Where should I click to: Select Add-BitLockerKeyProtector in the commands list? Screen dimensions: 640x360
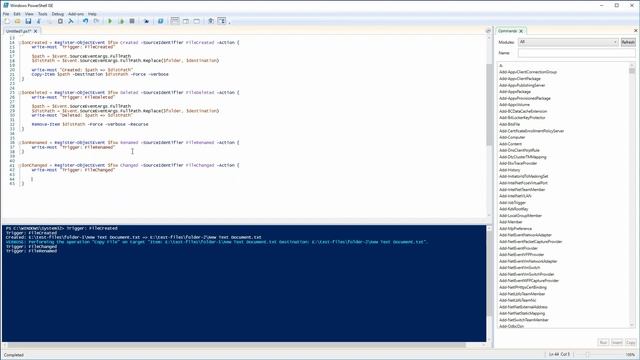522,118
